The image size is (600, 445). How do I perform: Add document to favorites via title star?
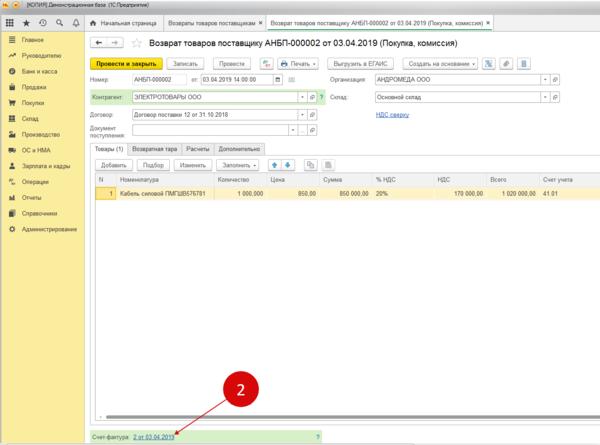click(137, 43)
